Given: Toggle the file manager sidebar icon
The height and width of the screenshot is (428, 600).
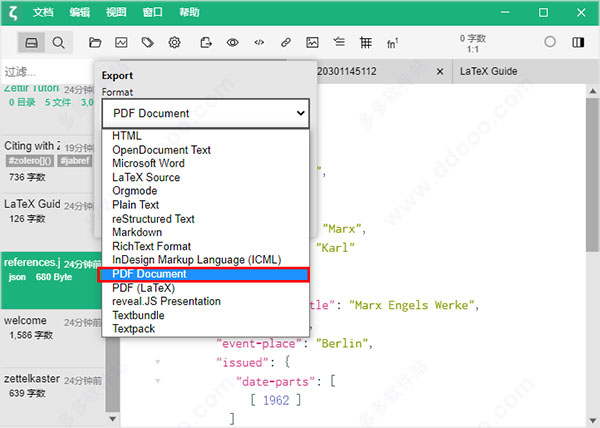Looking at the screenshot, I should (x=31, y=42).
